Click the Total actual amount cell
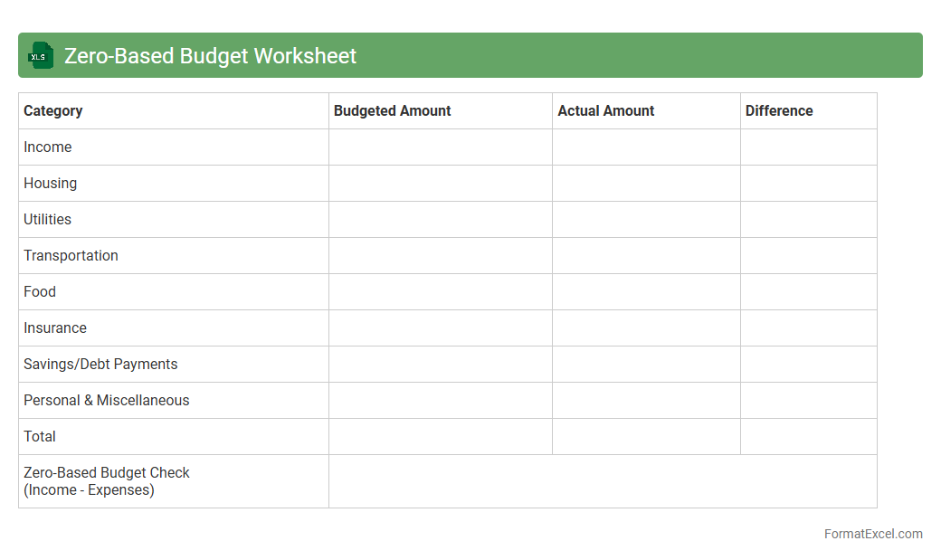The height and width of the screenshot is (560, 941). point(646,437)
